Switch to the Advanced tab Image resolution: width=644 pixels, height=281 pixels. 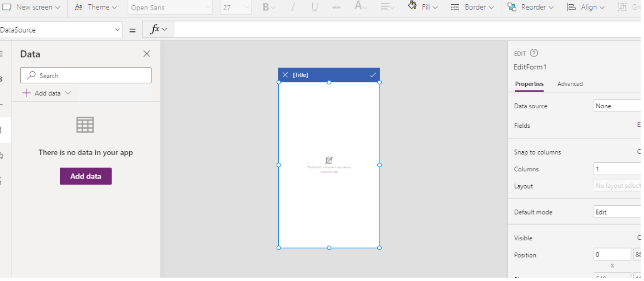[570, 84]
